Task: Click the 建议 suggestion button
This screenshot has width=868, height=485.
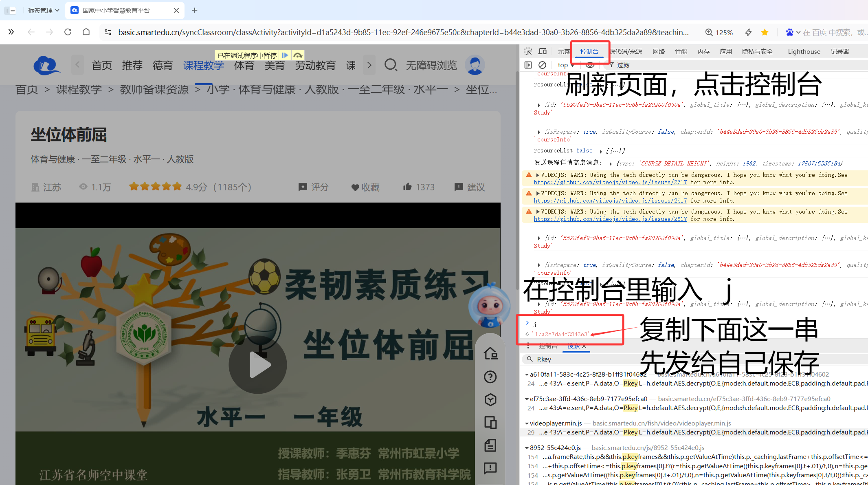Action: (470, 187)
